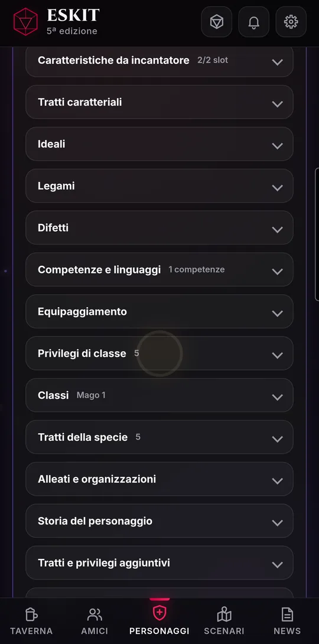The height and width of the screenshot is (644, 319).
Task: Open settings gear in header
Action: [x=291, y=22]
